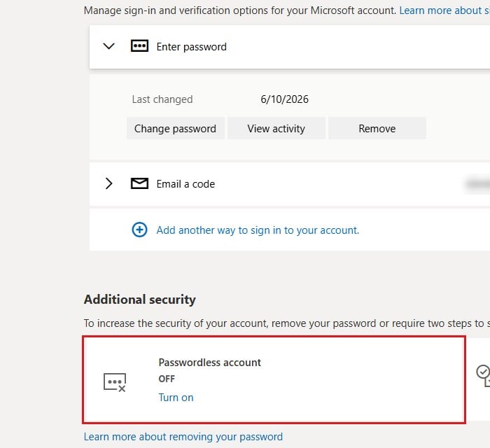Click the envelope icon beside Email a code
This screenshot has height=448, width=490.
139,183
